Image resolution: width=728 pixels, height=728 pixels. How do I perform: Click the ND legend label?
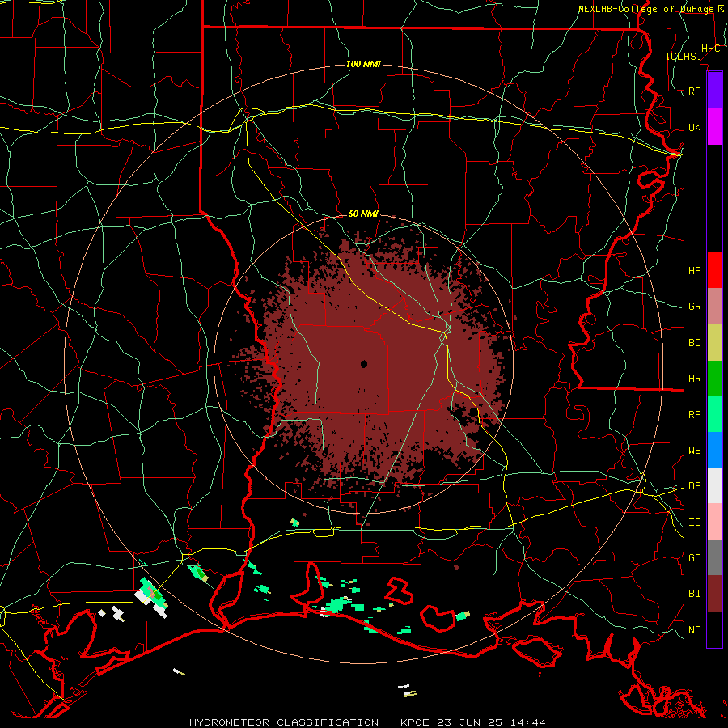point(694,630)
